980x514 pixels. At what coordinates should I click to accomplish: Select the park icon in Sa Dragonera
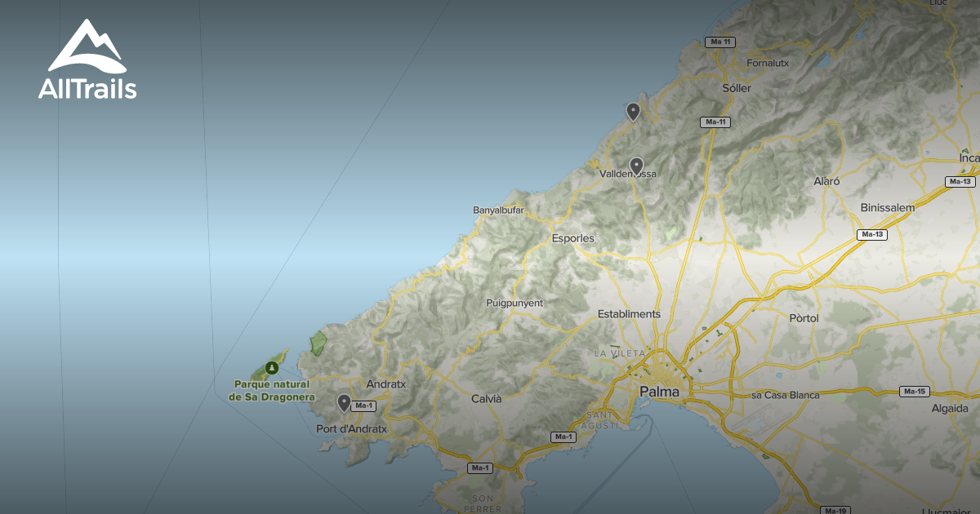click(x=272, y=369)
